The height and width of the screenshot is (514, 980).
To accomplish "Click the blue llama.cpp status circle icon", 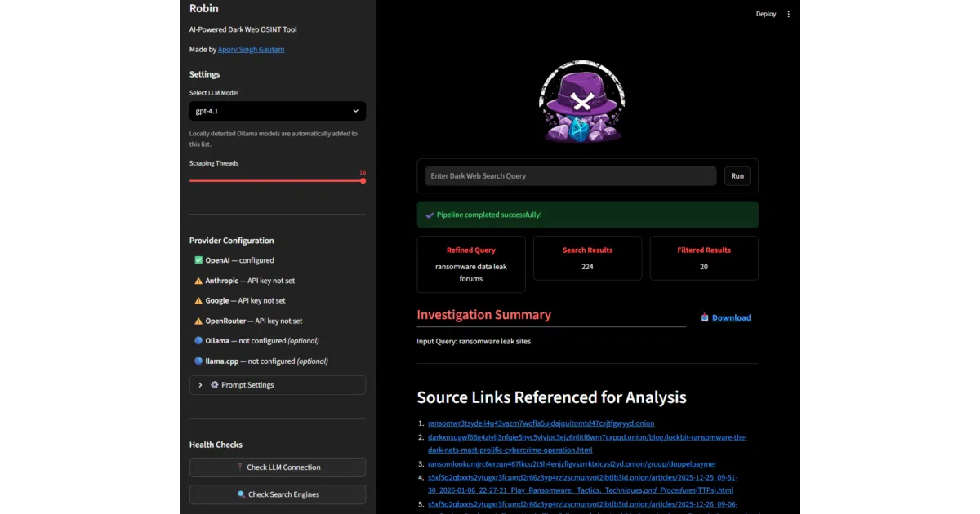I will pyautogui.click(x=198, y=361).
